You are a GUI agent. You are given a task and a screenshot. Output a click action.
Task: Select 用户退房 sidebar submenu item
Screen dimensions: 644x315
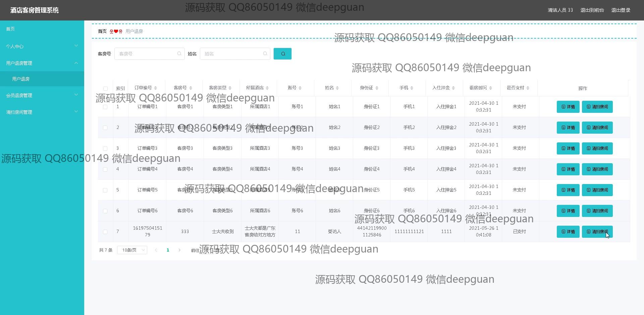(x=42, y=79)
